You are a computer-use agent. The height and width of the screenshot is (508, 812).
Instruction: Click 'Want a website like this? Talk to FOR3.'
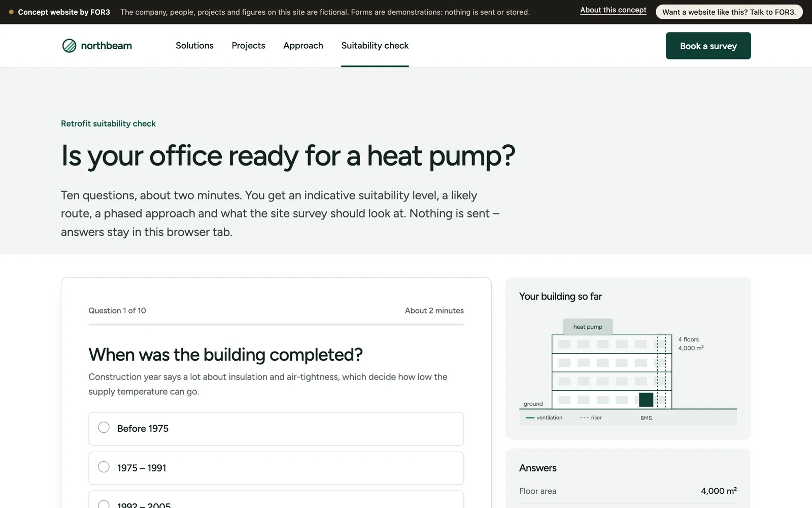click(x=729, y=12)
